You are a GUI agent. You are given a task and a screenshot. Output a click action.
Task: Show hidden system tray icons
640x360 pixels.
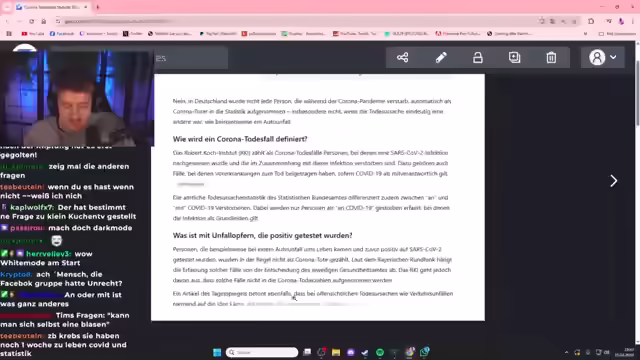coord(567,352)
